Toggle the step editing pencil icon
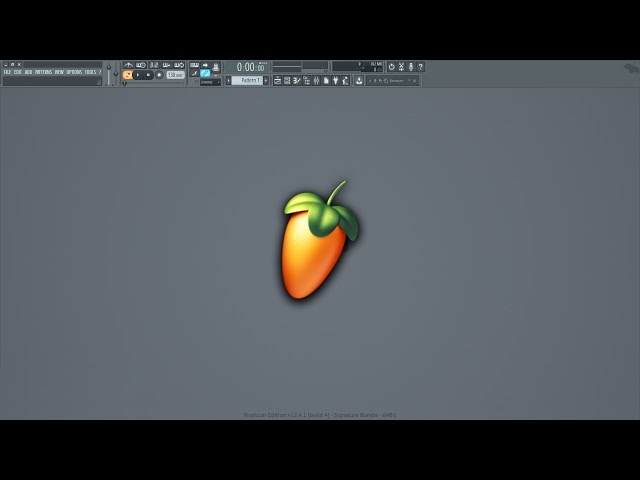Viewport: 640px width, 480px height. (194, 73)
